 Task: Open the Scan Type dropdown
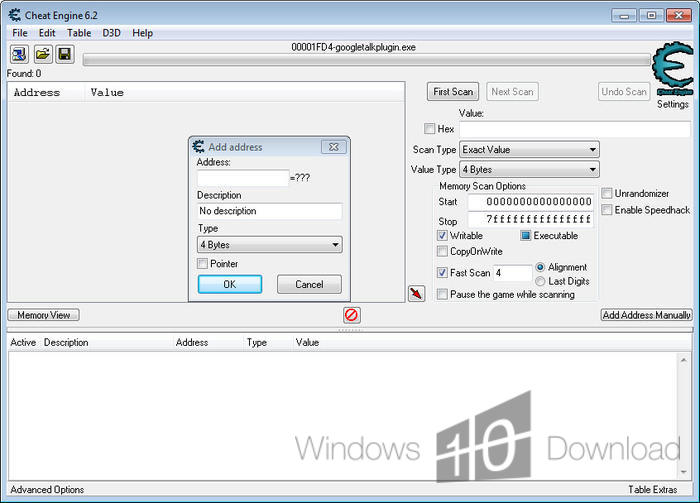click(529, 150)
